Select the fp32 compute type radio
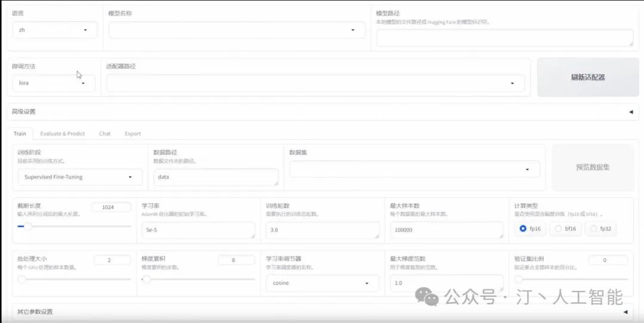Viewport: 644px width, 323px height. [600, 229]
